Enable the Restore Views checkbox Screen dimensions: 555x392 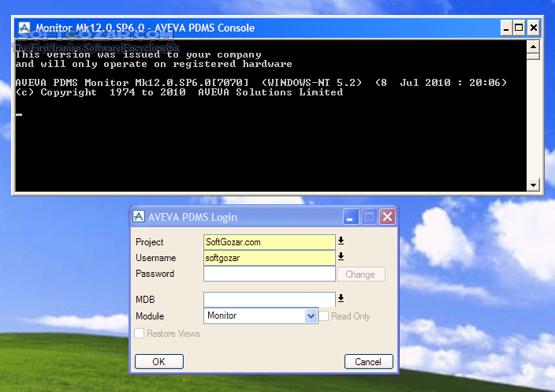[140, 334]
